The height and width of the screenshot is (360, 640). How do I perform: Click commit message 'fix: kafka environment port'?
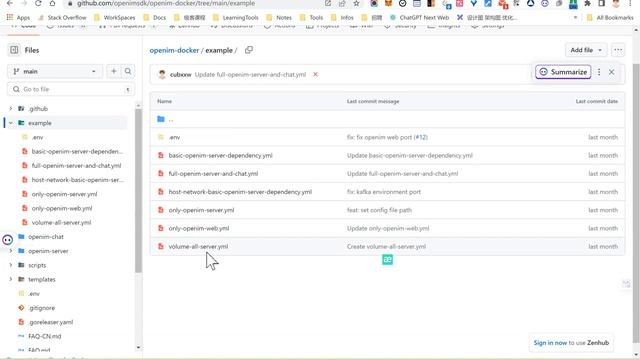tap(384, 192)
